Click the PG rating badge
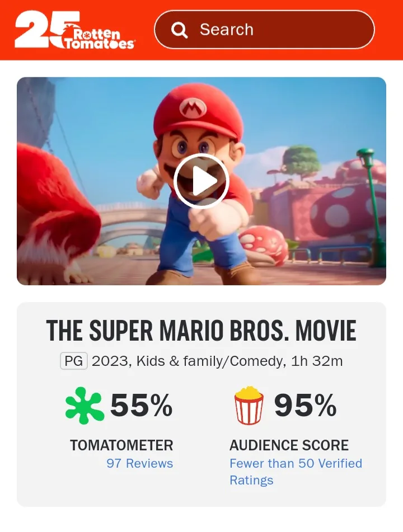The height and width of the screenshot is (532, 403). click(x=74, y=361)
